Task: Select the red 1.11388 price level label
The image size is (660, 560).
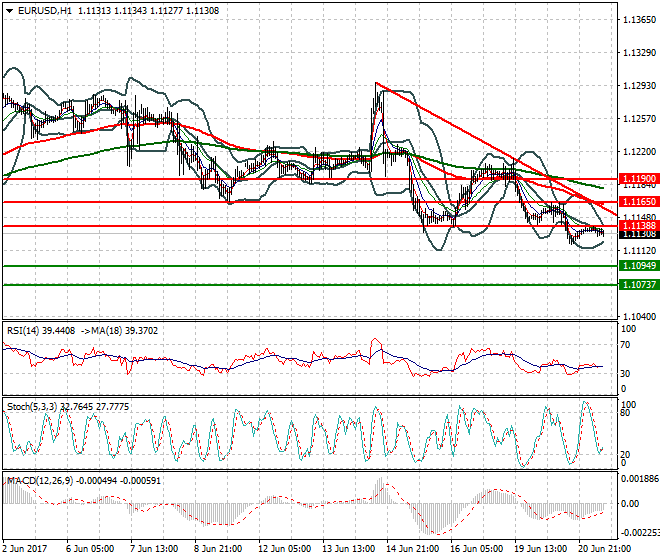Action: click(639, 226)
